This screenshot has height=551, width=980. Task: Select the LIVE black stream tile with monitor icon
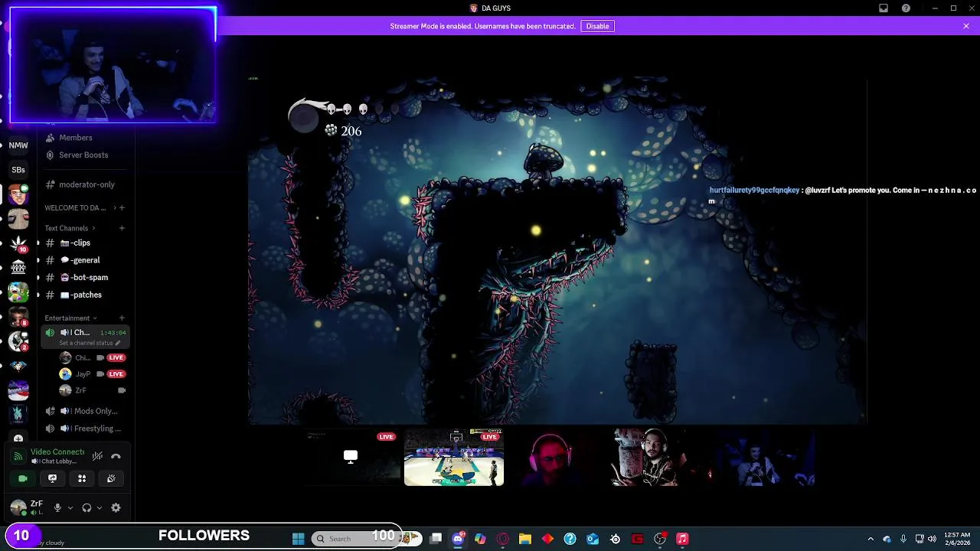[351, 458]
